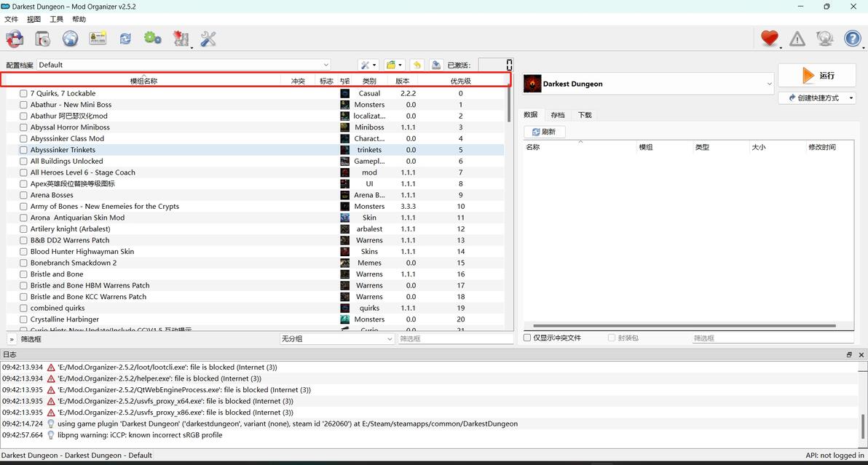Tick the Arena Bosses checkbox
868x465 pixels.
[23, 195]
